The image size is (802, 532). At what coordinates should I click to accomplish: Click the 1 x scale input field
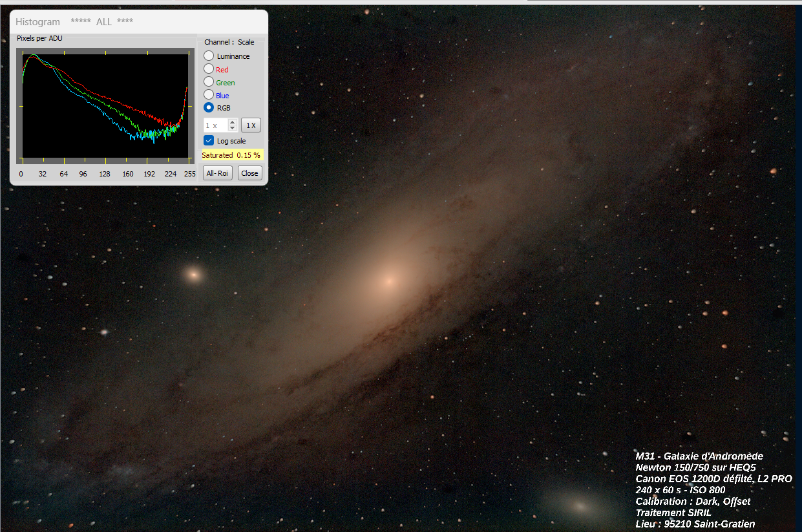click(216, 125)
